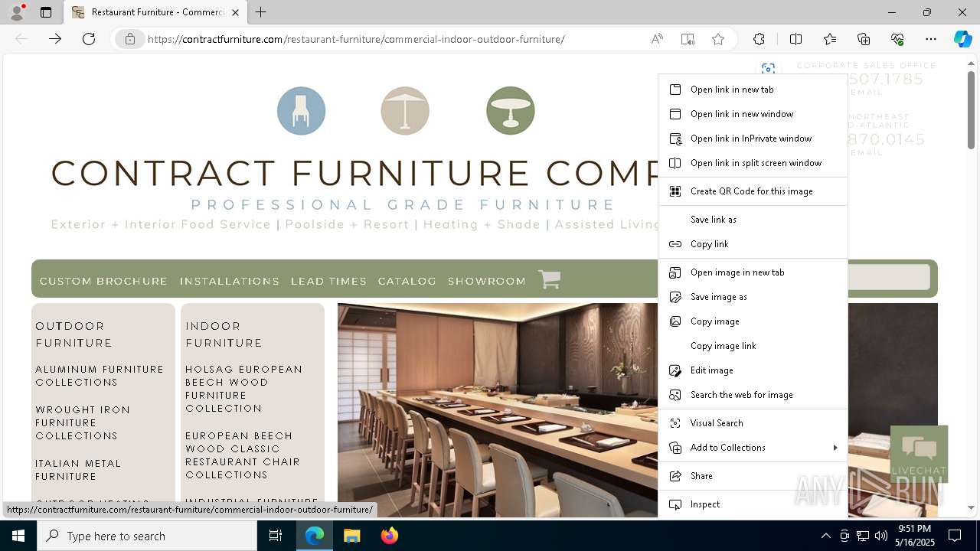Open the Tab actions menu icon

tap(46, 12)
